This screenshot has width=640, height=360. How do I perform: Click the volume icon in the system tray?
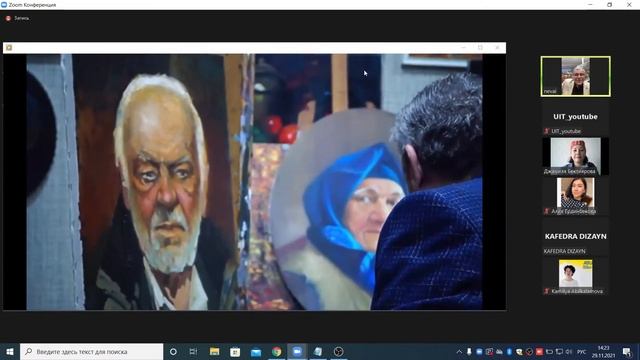tap(569, 351)
